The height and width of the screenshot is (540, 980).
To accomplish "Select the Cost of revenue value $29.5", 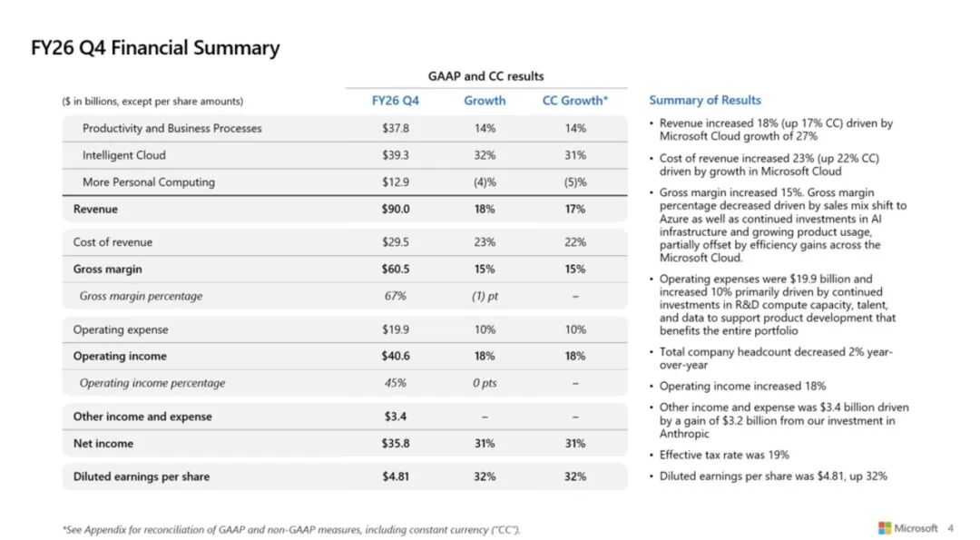I will click(x=396, y=242).
